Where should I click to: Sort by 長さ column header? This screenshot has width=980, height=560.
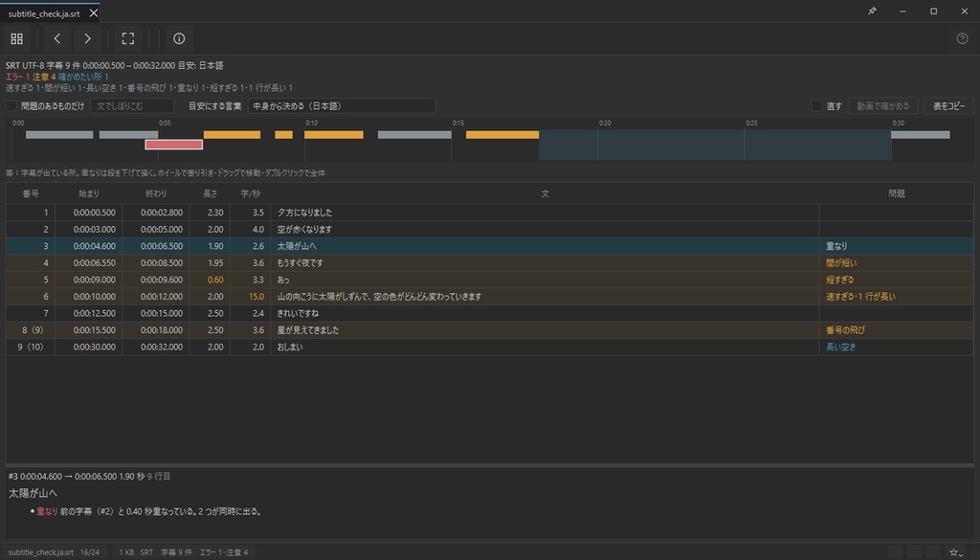(210, 193)
